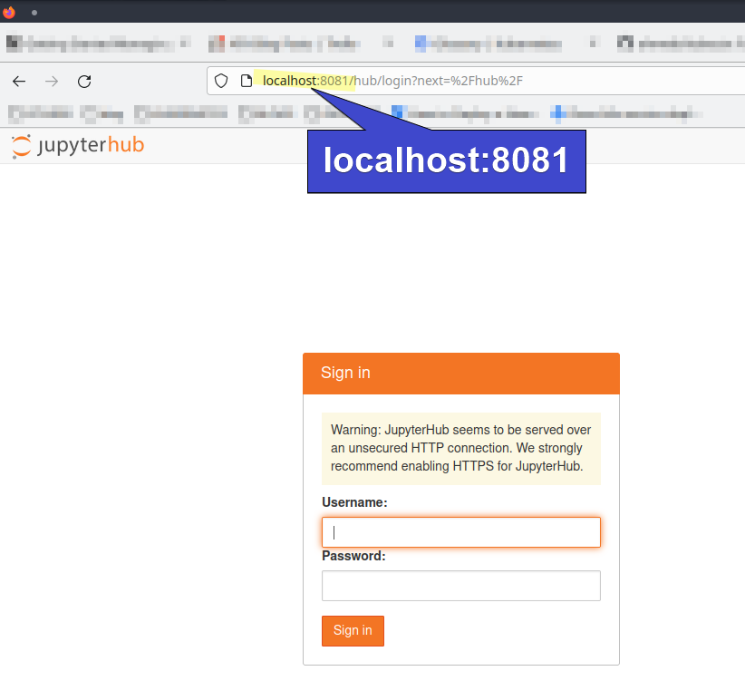The image size is (745, 700).
Task: Focus the Password input field
Action: coord(461,586)
